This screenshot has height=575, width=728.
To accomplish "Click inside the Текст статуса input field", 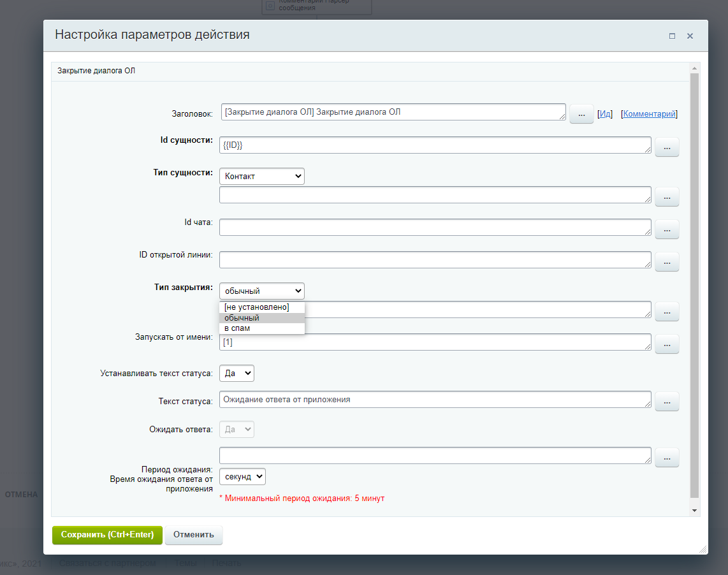I will pos(433,400).
